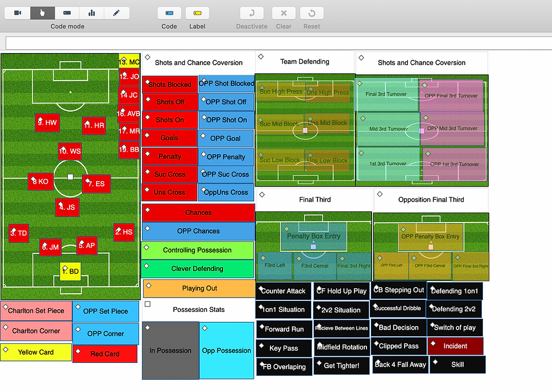This screenshot has height=392, width=552.
Task: Click the red Suc Cross code
Action: point(169,174)
